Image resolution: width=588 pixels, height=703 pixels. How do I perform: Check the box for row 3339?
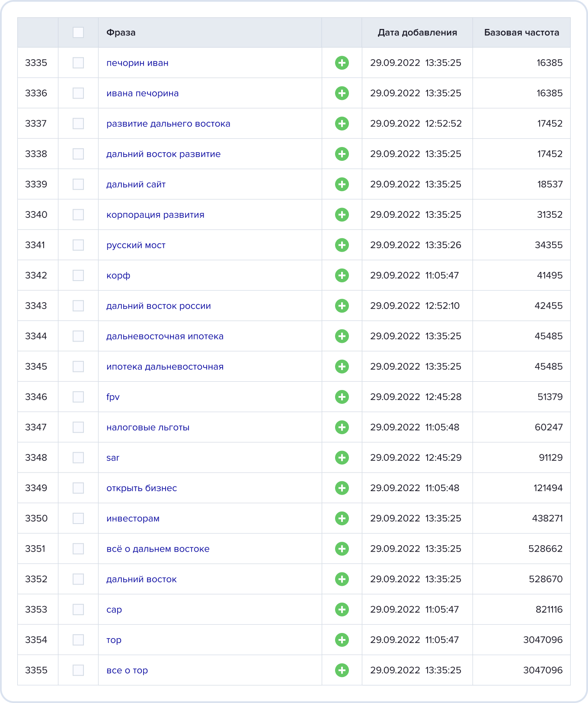[x=78, y=184]
